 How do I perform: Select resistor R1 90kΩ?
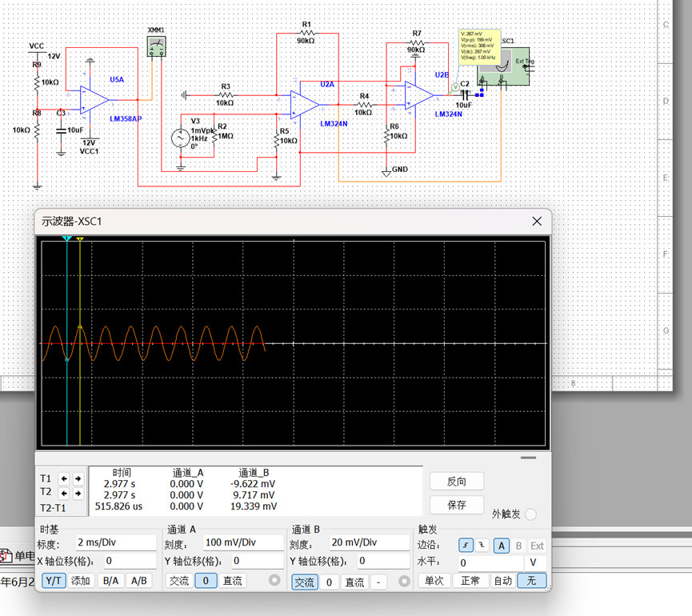(307, 33)
